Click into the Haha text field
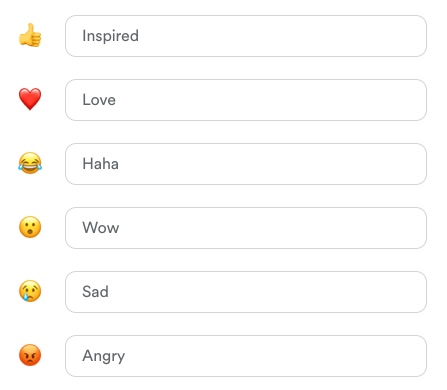Screen dimensions: 447x390 click(246, 164)
